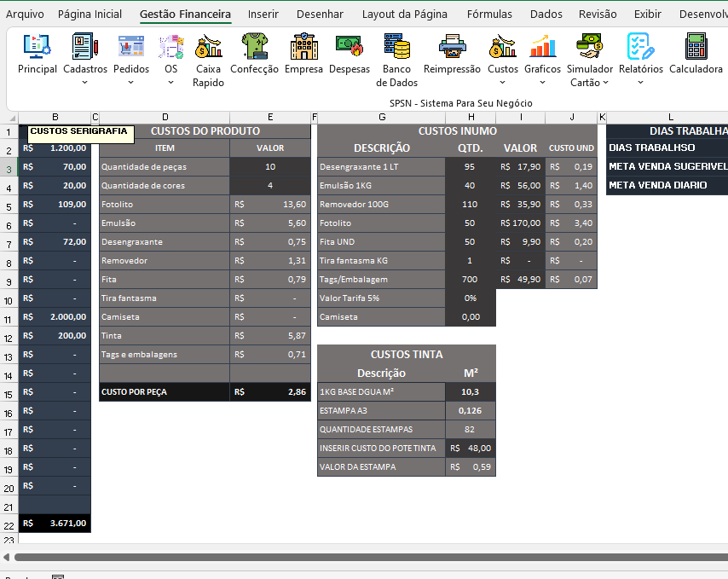Open the Página Inicial tab
Viewport: 728px width, 579px height.
coord(90,14)
